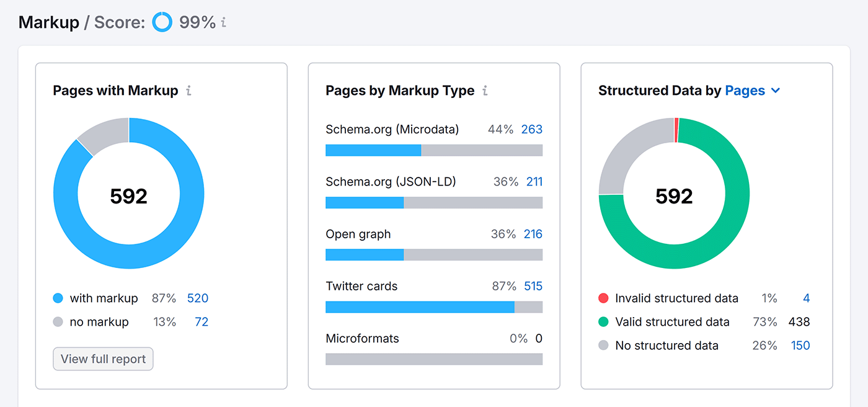Open the Pages with Markup info tooltip
The height and width of the screenshot is (407, 868).
[188, 91]
